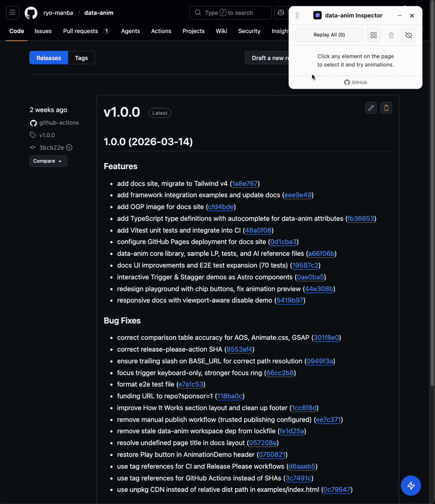Click the GitHub logo in the header
The width and height of the screenshot is (435, 504).
tap(30, 13)
